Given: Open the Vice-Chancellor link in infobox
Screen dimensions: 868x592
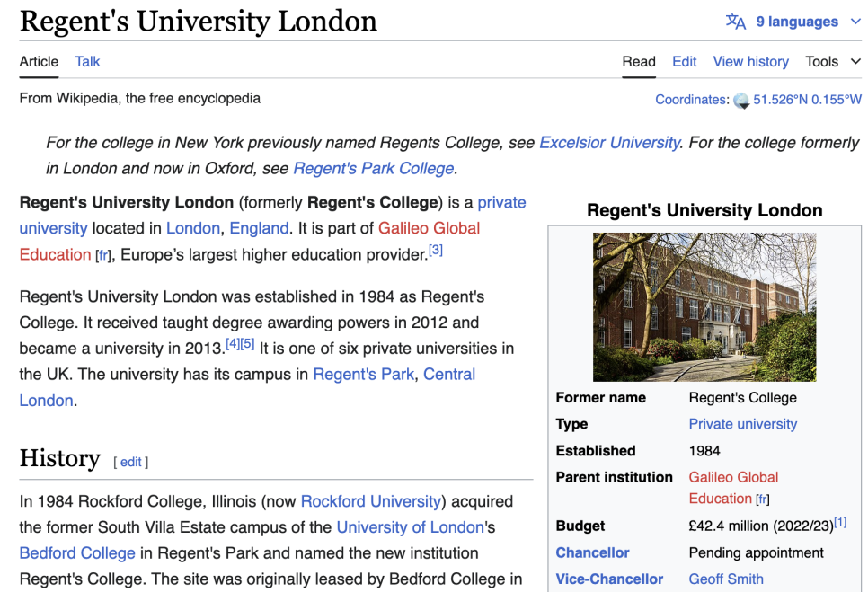Looking at the screenshot, I should (x=609, y=579).
